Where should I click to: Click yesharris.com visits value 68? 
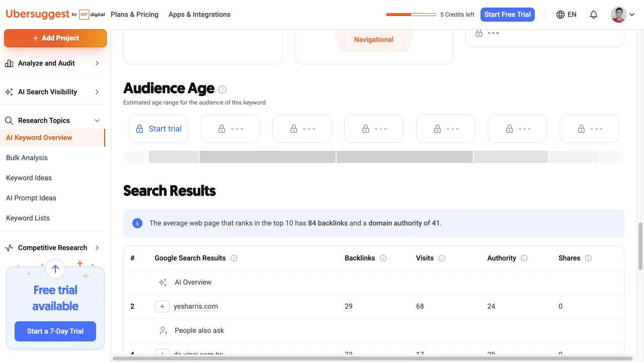[420, 306]
